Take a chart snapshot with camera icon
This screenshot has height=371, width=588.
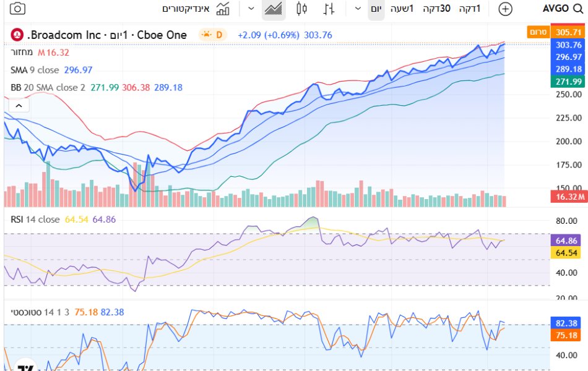(19, 9)
